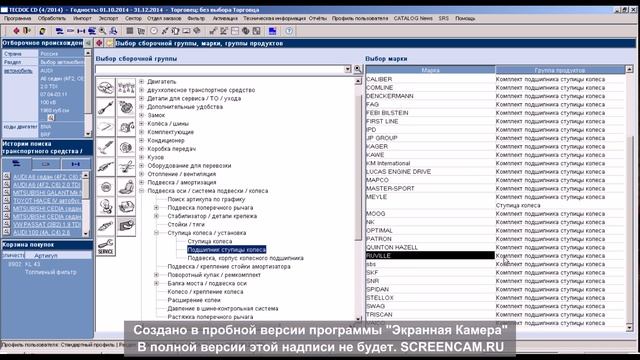Open the assembly group combo box dropdown arrow
The height and width of the screenshot is (360, 640).
tap(348, 69)
